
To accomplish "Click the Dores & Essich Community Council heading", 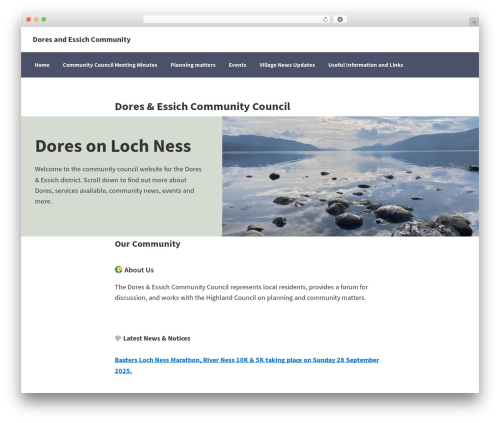I will [x=202, y=106].
